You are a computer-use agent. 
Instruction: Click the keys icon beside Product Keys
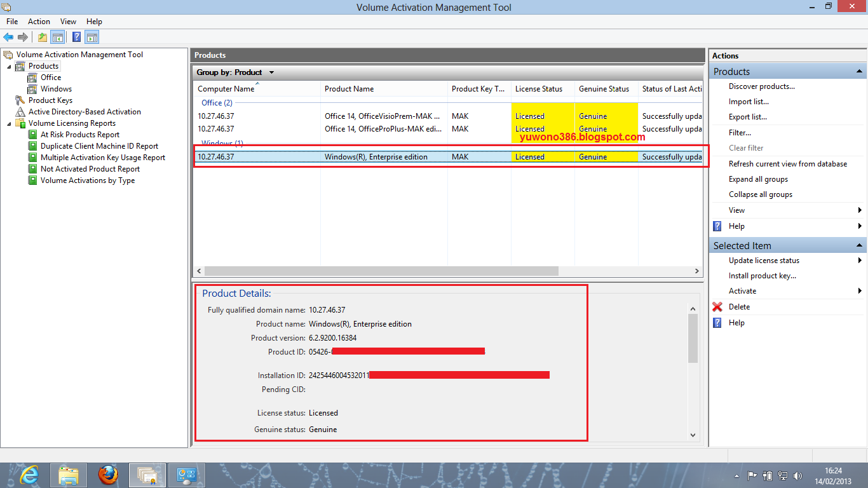tap(20, 100)
